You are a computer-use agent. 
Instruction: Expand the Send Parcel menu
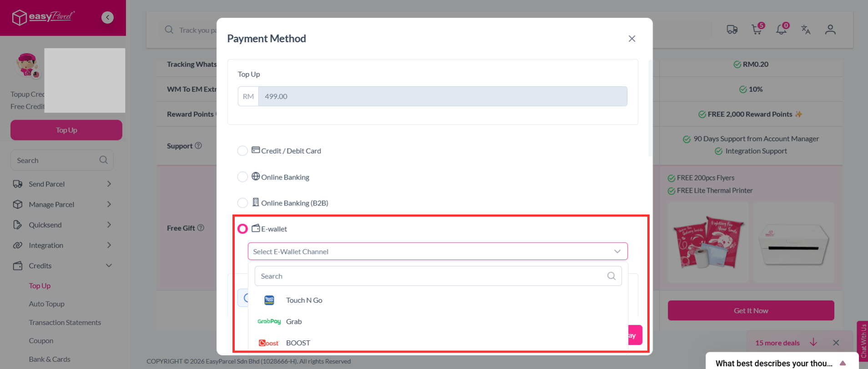click(x=109, y=184)
